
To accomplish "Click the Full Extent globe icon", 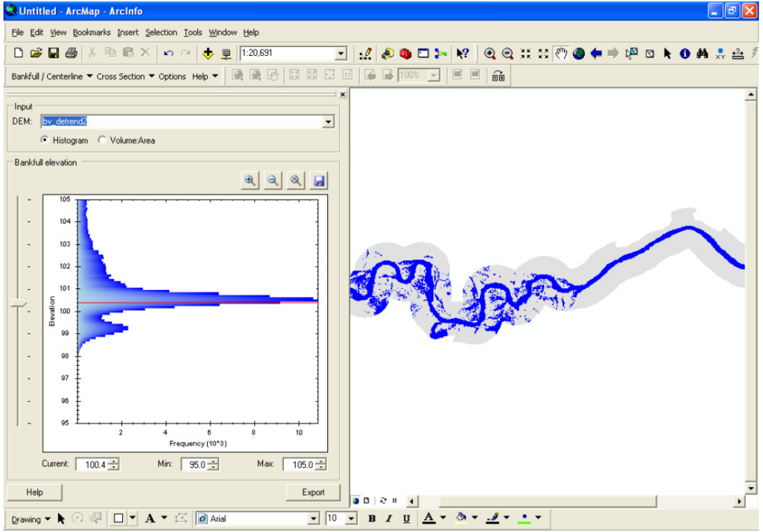I will (579, 54).
